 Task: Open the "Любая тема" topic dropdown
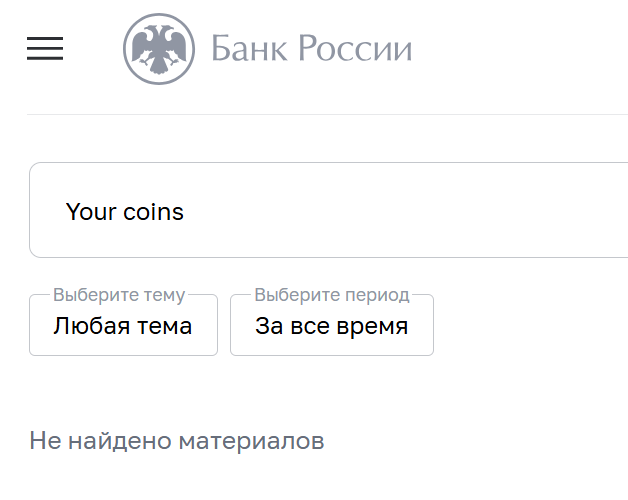pyautogui.click(x=123, y=326)
